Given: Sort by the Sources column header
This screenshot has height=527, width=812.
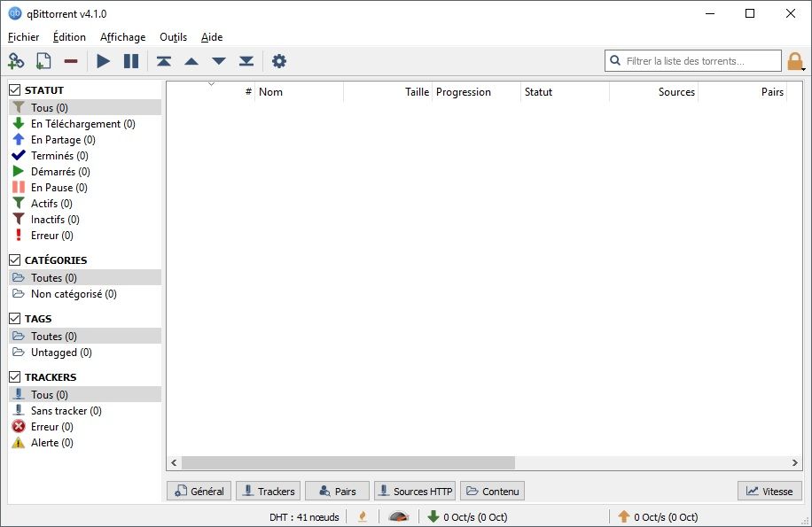Looking at the screenshot, I should tap(653, 92).
